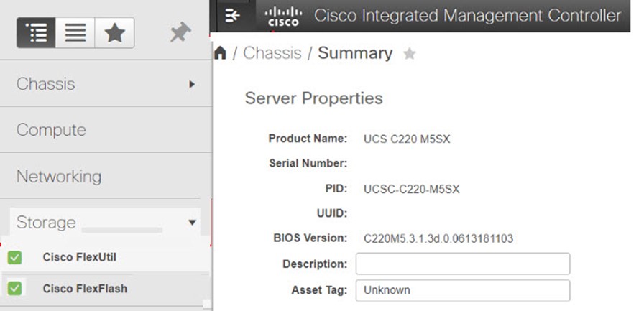Image resolution: width=644 pixels, height=311 pixels.
Task: Click the Cisco Integrated Management Controller title
Action: tap(467, 16)
